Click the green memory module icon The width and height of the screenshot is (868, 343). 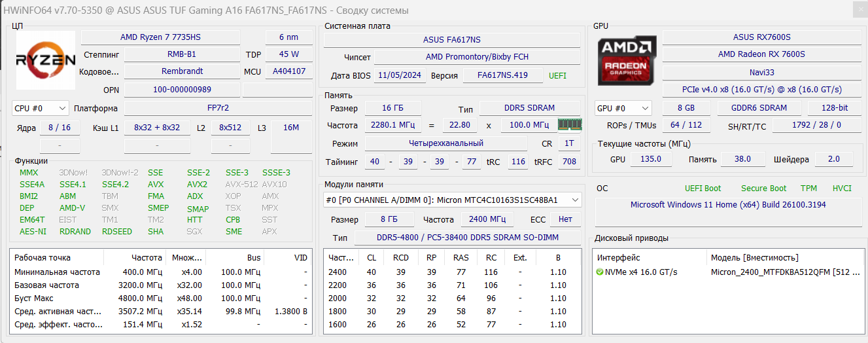pos(569,124)
